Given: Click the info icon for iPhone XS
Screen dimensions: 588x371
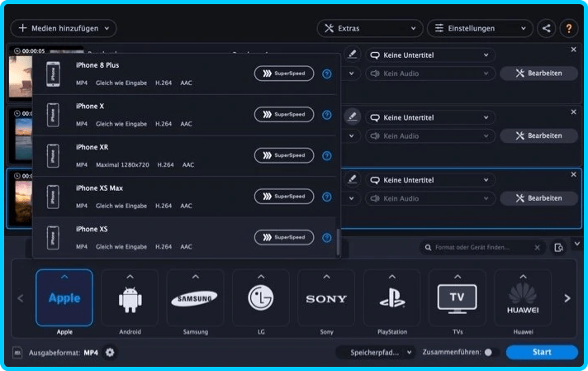Looking at the screenshot, I should (x=327, y=237).
